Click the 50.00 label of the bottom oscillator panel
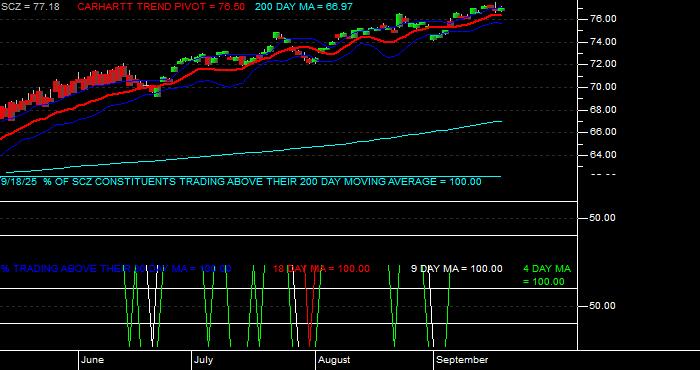 pos(603,306)
